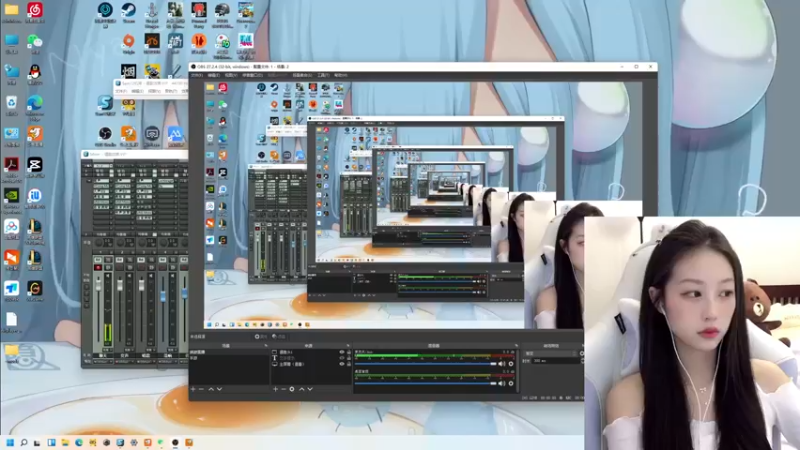Click transition duration input field in OBS
Viewport: 800px width, 450px height.
(556, 361)
